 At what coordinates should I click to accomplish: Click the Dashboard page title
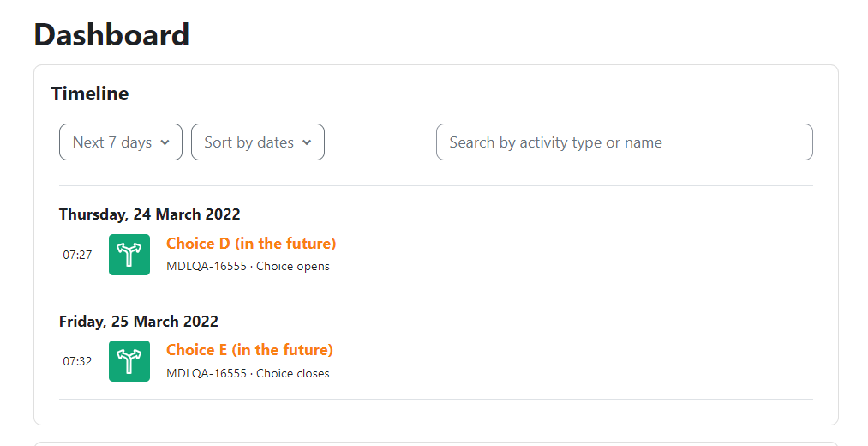tap(112, 34)
